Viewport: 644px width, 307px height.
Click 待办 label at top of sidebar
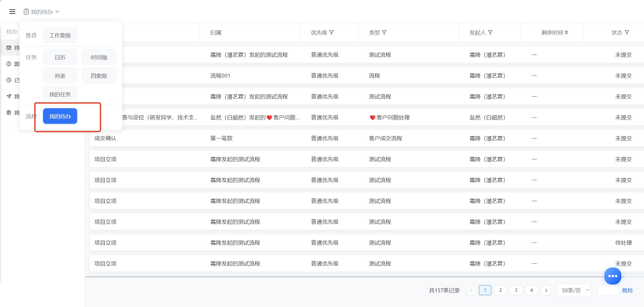point(12,31)
